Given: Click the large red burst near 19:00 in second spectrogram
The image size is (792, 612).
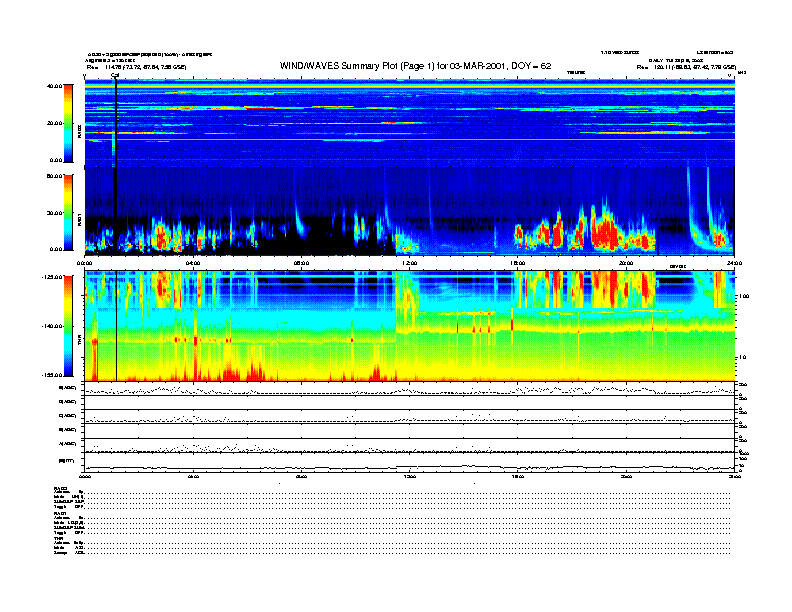Looking at the screenshot, I should [605, 231].
